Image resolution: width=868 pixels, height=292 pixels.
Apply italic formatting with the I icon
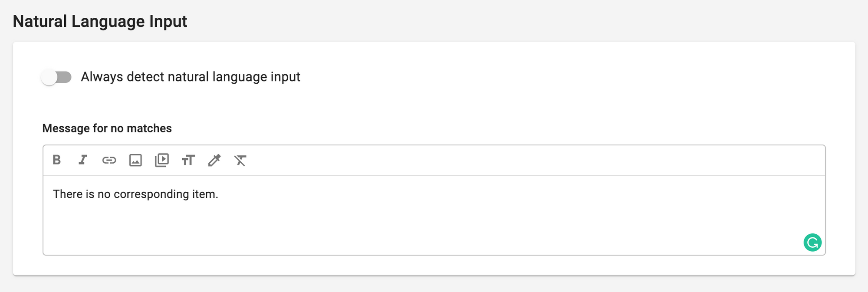coord(82,160)
